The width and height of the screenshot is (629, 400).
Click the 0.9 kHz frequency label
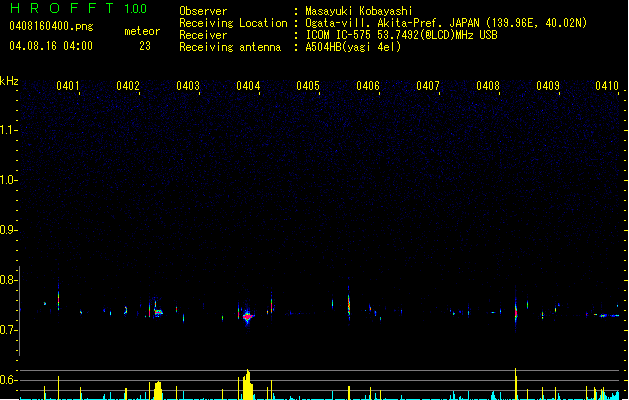[x=8, y=230]
